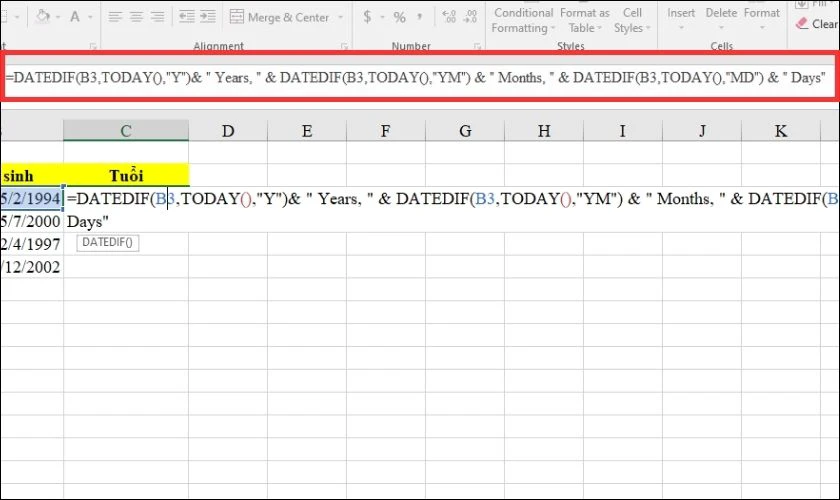Open the Fill Color dropdown arrow
This screenshot has width=840, height=500.
point(58,17)
